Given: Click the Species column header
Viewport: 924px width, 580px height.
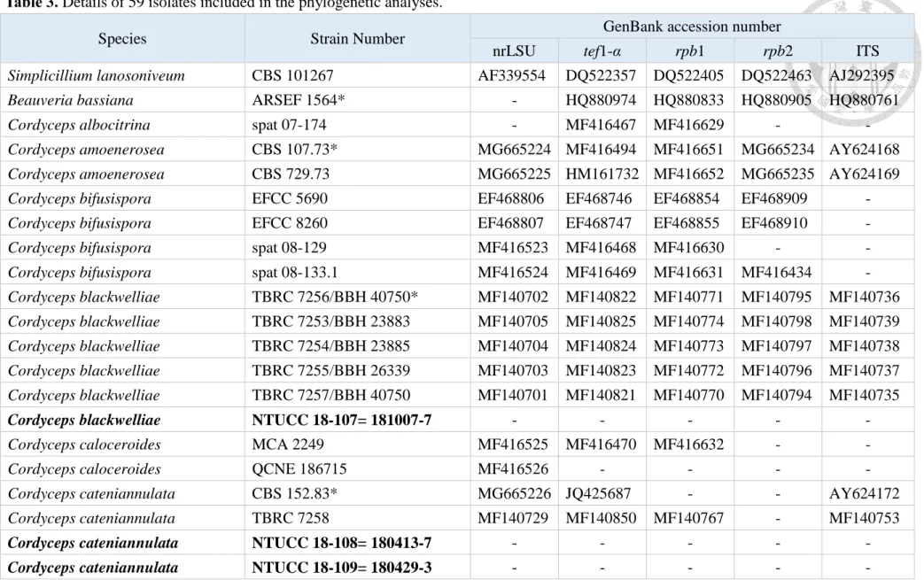Looking at the screenshot, I should (122, 39).
